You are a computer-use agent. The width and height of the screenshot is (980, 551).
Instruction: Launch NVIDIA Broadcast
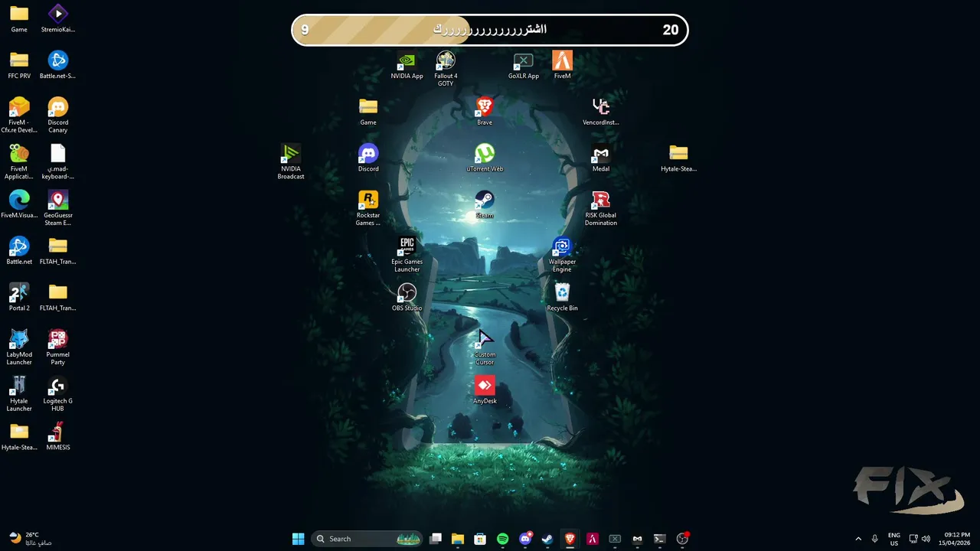point(291,162)
